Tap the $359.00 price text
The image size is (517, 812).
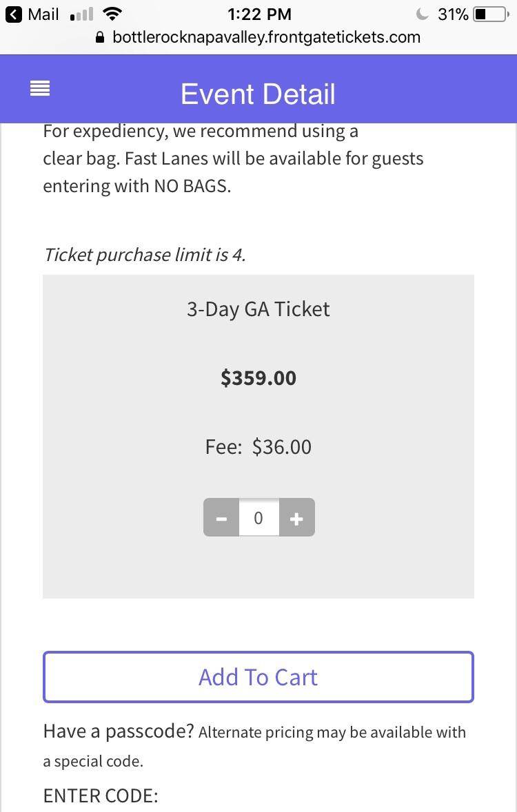[258, 377]
